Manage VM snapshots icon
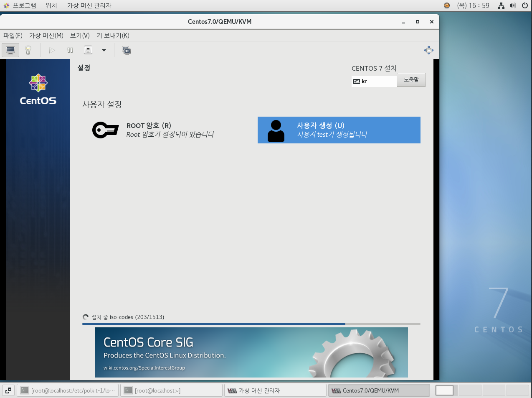The height and width of the screenshot is (398, 532). pyautogui.click(x=127, y=50)
